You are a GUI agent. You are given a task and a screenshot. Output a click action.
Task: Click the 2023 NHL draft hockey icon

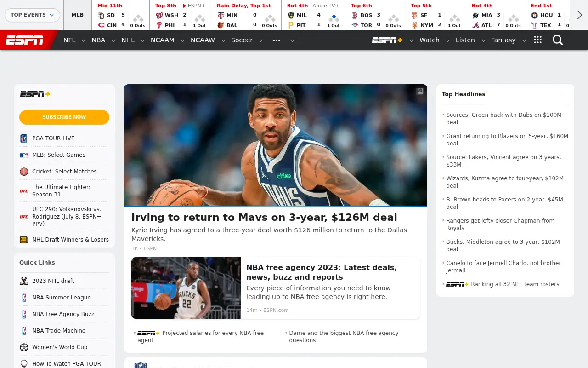tap(24, 281)
